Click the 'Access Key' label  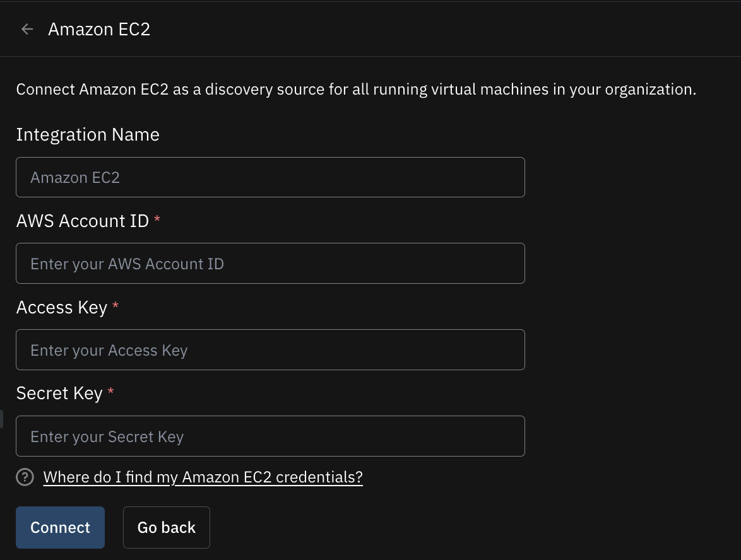tap(62, 308)
